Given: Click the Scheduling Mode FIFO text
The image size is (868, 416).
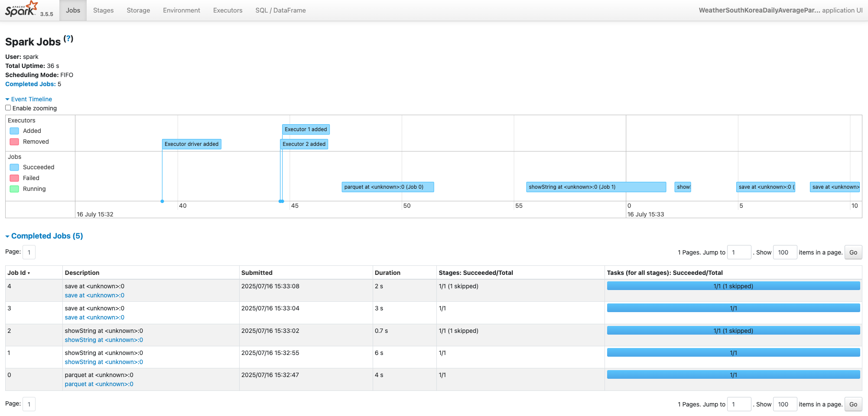Looking at the screenshot, I should 39,75.
